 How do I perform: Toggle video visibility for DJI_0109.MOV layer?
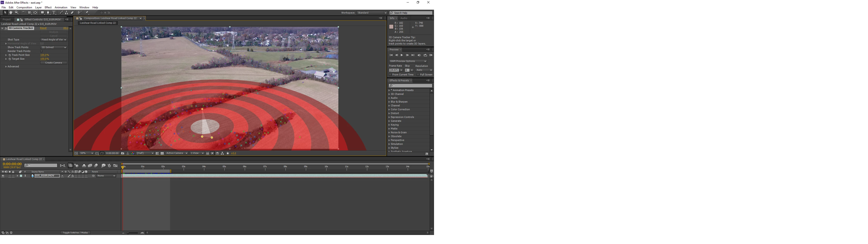[3, 176]
